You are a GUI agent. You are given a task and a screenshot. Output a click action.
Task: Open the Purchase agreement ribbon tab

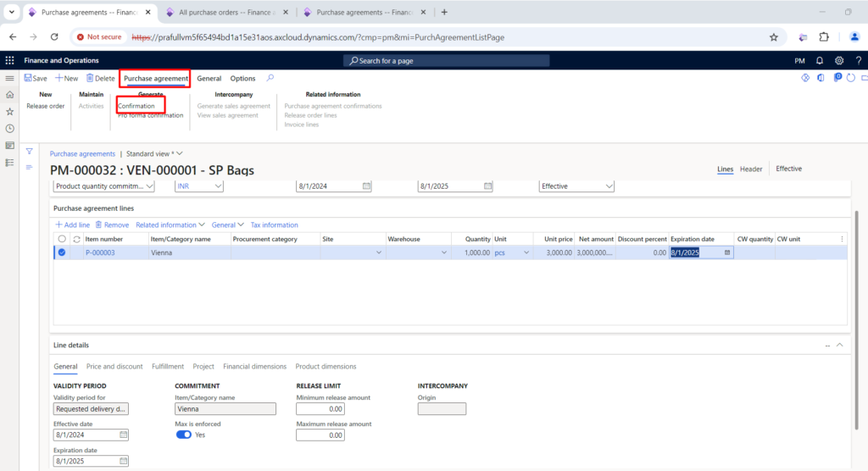[156, 78]
